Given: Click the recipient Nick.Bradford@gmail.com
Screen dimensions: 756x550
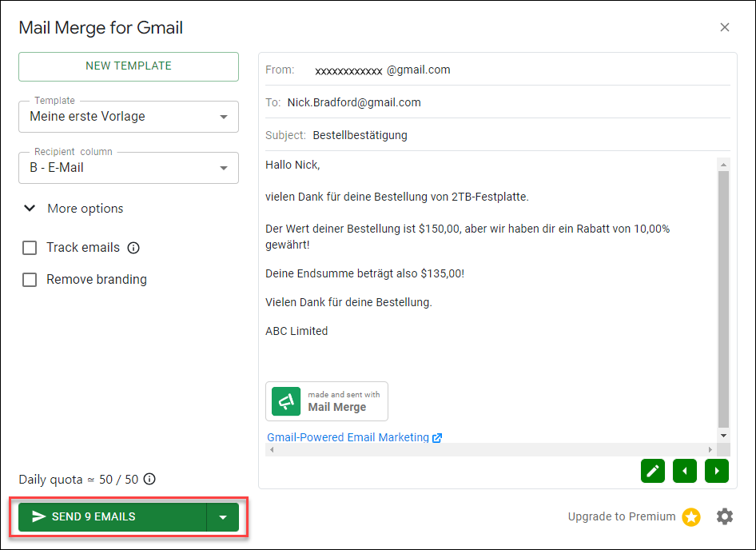Looking at the screenshot, I should click(354, 102).
